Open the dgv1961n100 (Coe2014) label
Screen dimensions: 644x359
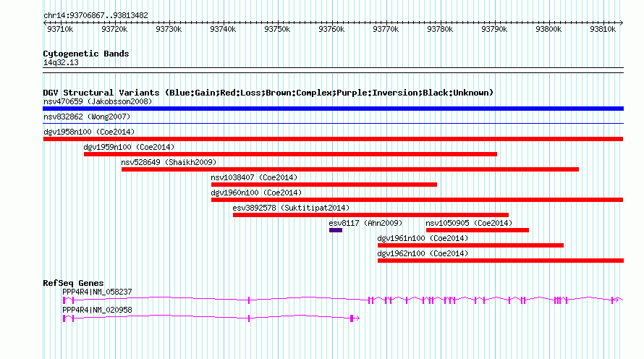coord(423,238)
